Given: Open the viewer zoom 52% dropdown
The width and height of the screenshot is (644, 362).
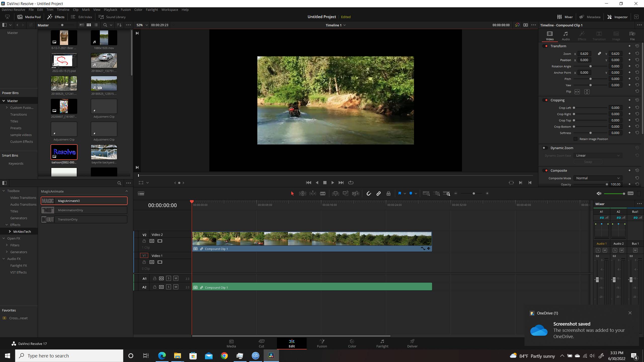Looking at the screenshot, I should pos(142,25).
